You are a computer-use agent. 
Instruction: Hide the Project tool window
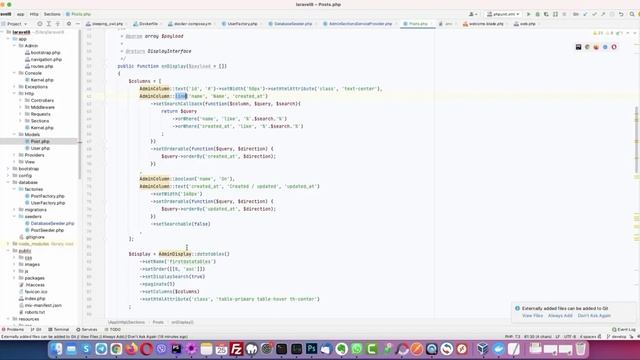pyautogui.click(x=78, y=24)
